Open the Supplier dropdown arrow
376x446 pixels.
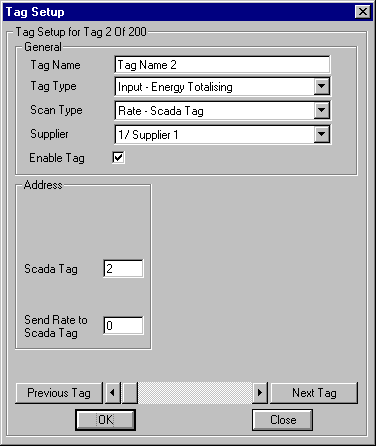pos(321,134)
